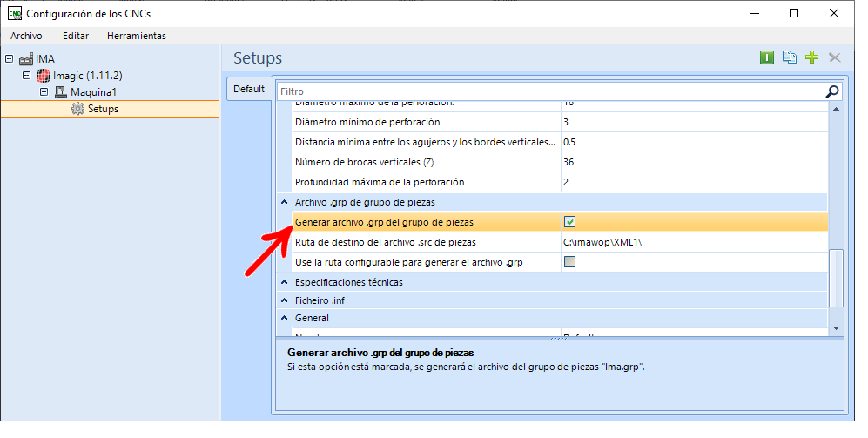Toggle the Ficheiro .inf section chevron
Image resolution: width=868 pixels, height=438 pixels.
(284, 300)
